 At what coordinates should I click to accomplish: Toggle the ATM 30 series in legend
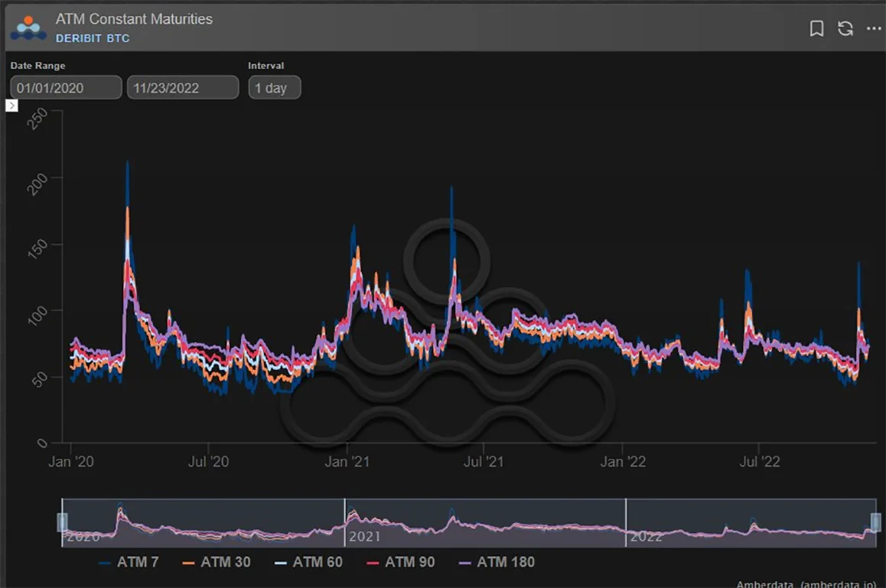coord(217,562)
